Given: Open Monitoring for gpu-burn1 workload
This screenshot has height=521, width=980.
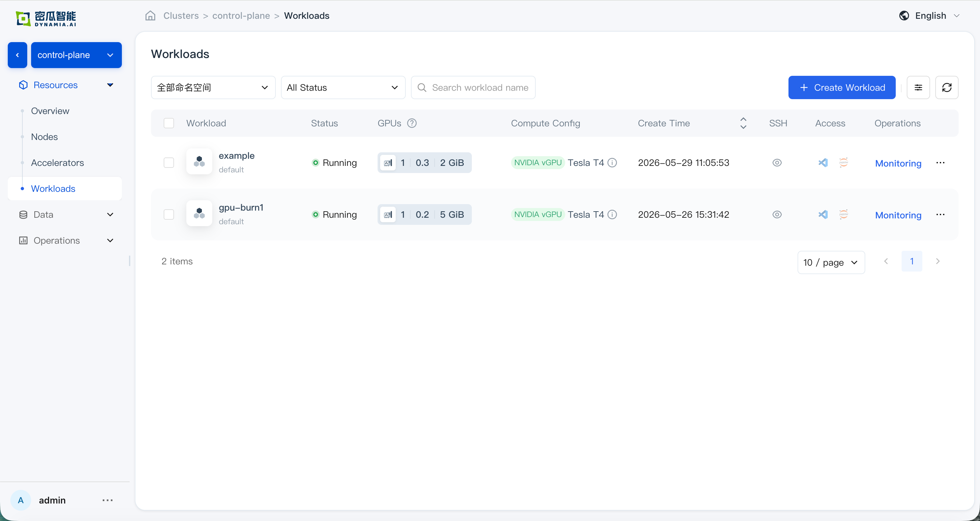Looking at the screenshot, I should pos(898,215).
